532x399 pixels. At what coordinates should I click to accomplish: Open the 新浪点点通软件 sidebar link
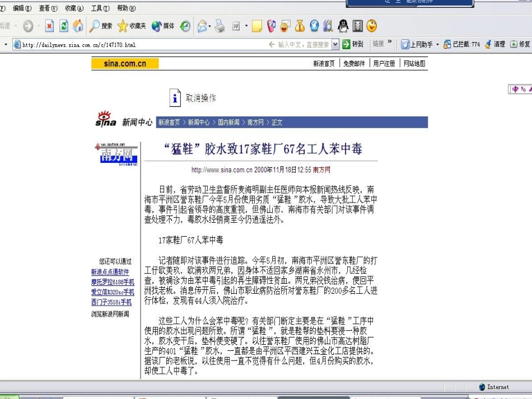point(110,272)
